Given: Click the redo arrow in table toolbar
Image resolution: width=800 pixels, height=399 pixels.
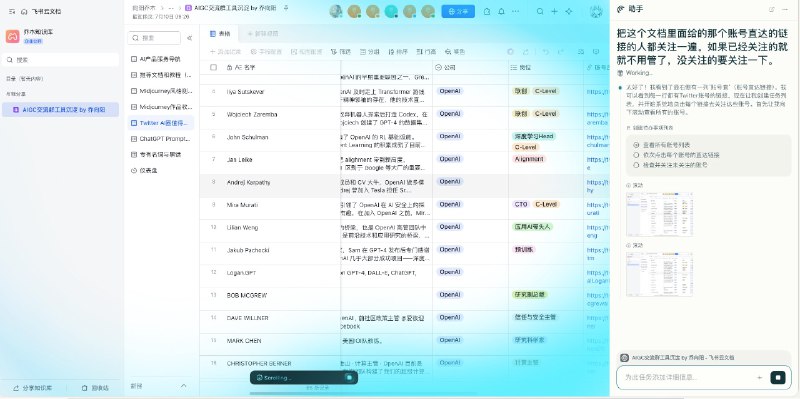Looking at the screenshot, I should point(561,52).
